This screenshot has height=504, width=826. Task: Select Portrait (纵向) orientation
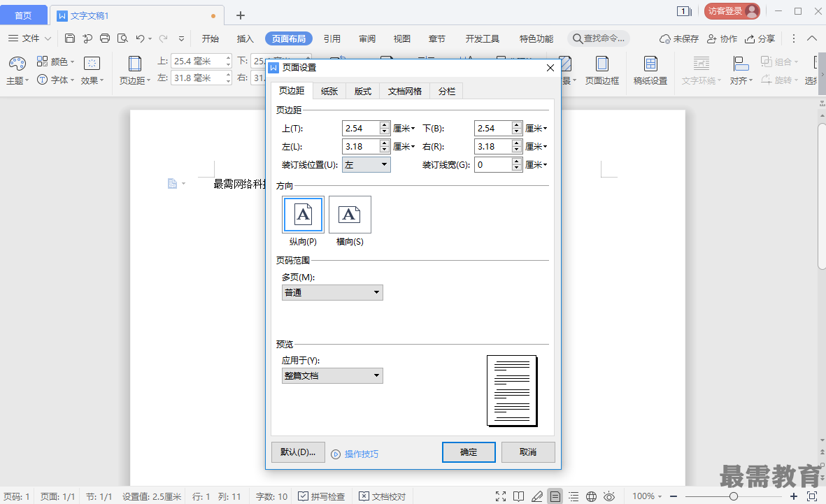pos(303,215)
